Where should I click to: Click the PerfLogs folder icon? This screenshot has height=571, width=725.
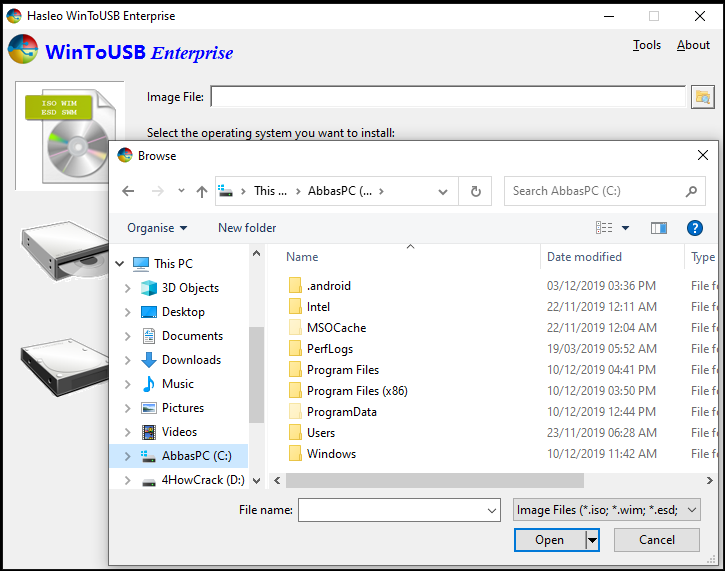click(295, 349)
